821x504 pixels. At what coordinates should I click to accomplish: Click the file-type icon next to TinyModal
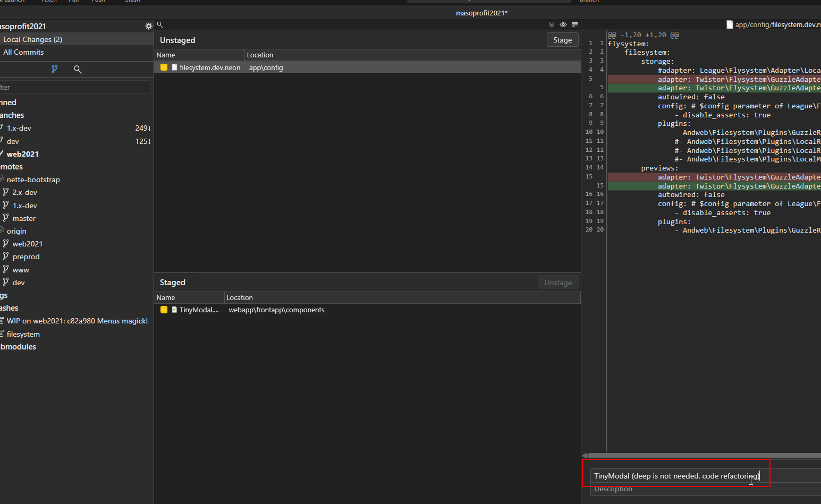pyautogui.click(x=174, y=310)
